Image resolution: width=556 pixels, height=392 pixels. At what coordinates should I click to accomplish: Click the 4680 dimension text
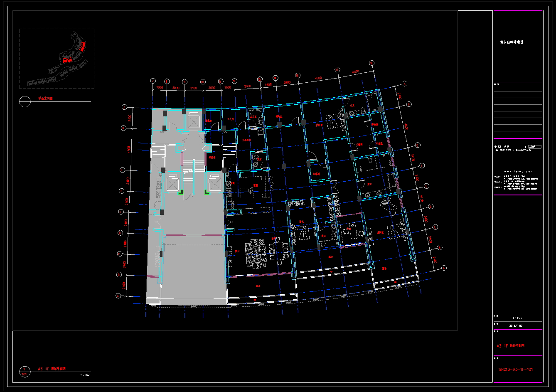click(318, 78)
